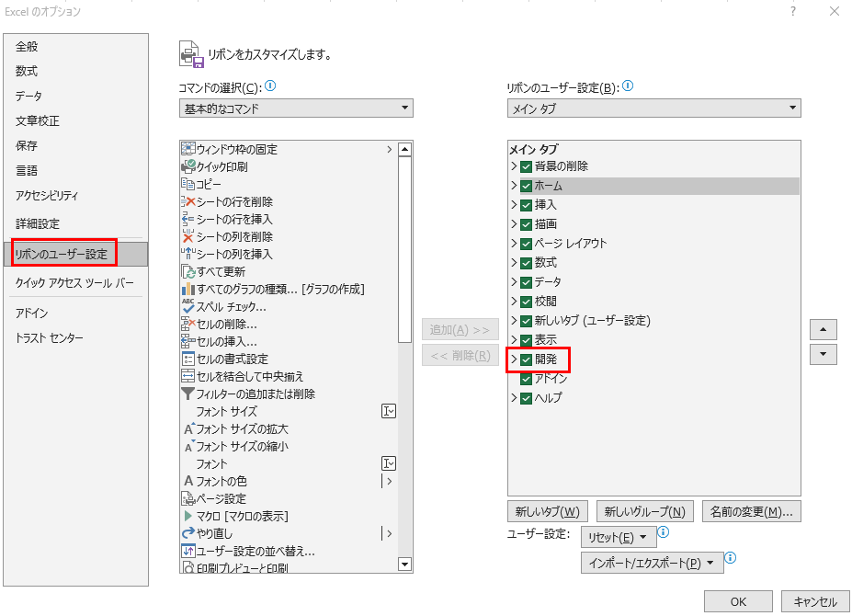Open the コマンドの選択 dropdown

pyautogui.click(x=296, y=108)
